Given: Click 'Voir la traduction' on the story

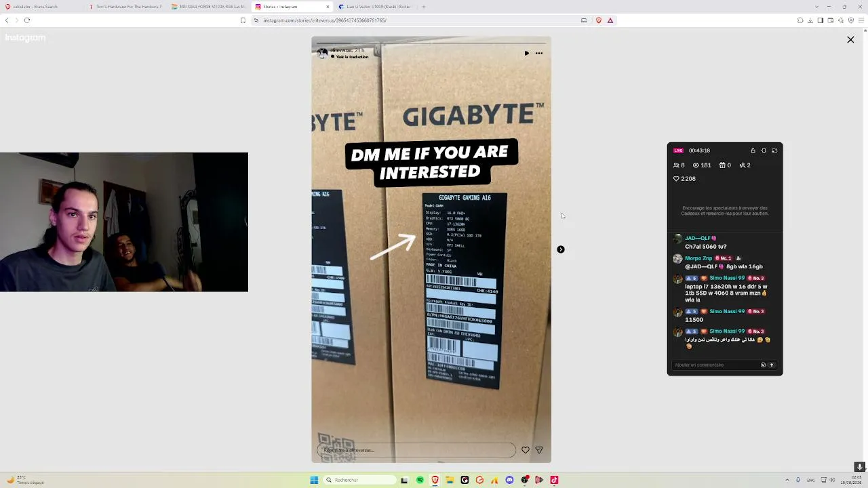Looking at the screenshot, I should 352,57.
